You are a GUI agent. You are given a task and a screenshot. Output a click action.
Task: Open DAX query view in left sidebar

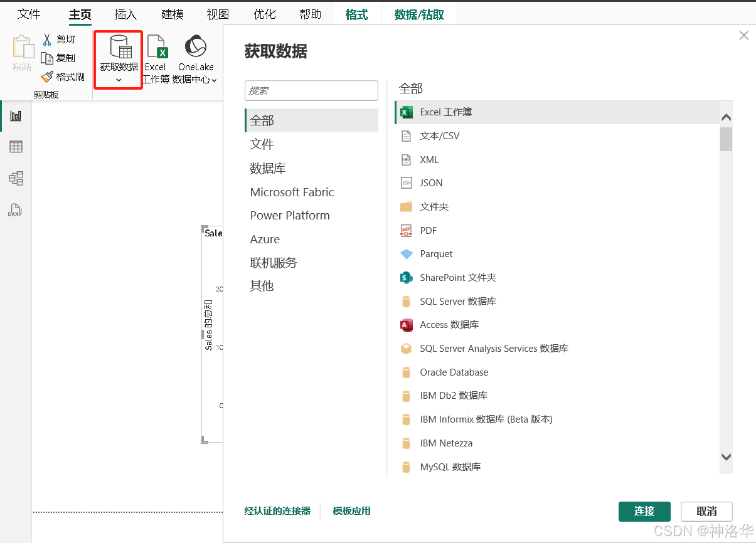(x=15, y=210)
